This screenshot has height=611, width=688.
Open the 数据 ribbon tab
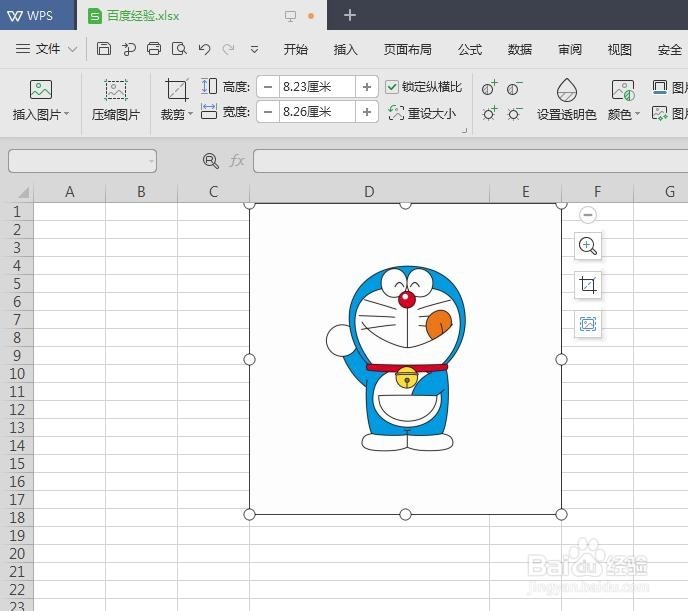520,49
